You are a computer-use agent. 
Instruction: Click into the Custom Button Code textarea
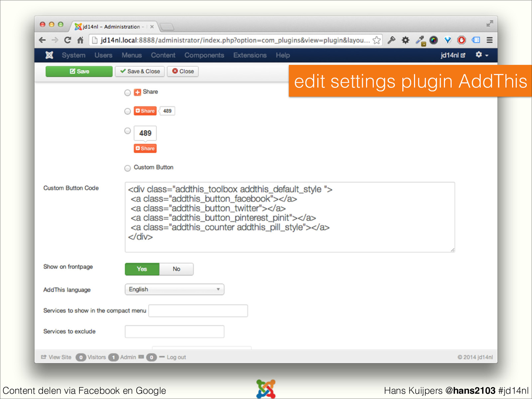(x=290, y=217)
